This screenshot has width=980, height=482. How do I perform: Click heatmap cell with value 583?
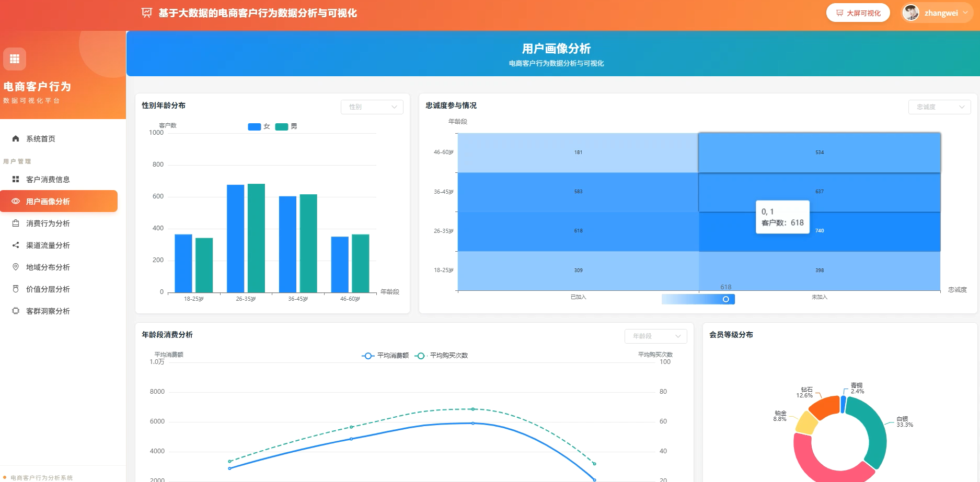578,192
